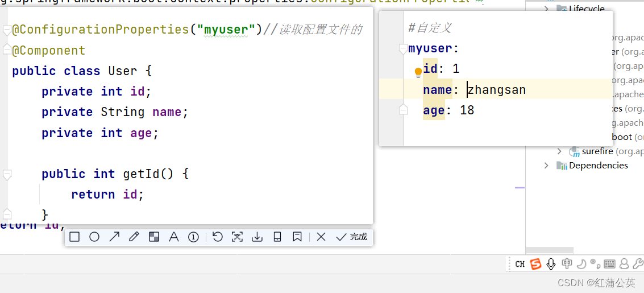Expand the Dependencies node

546,166
